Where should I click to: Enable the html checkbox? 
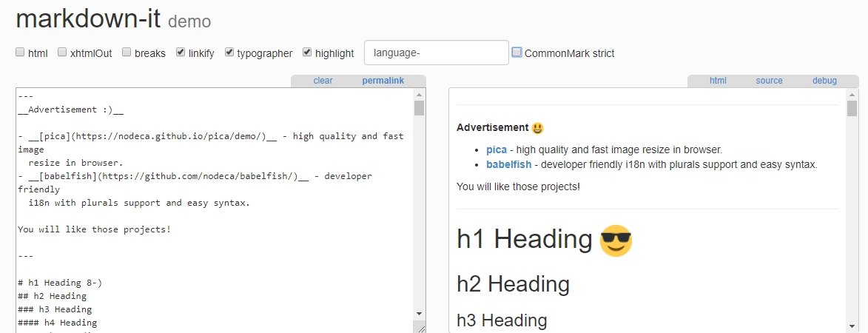coord(20,53)
